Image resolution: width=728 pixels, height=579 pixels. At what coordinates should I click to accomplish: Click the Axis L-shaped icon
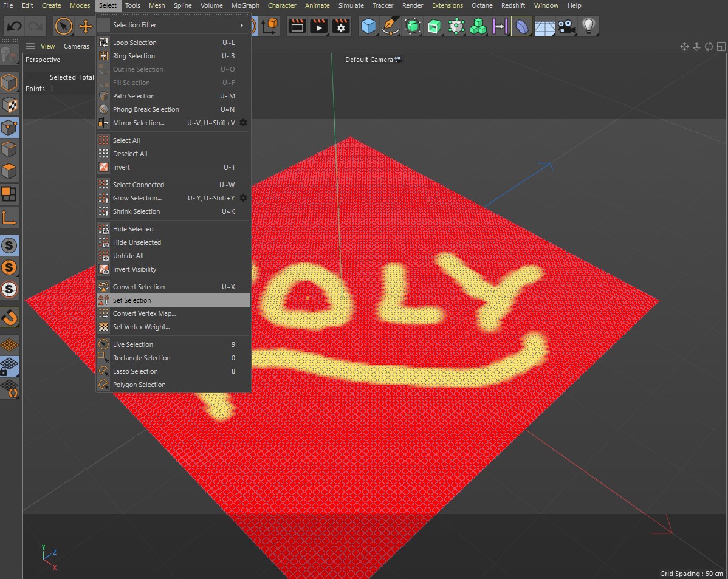[9, 218]
